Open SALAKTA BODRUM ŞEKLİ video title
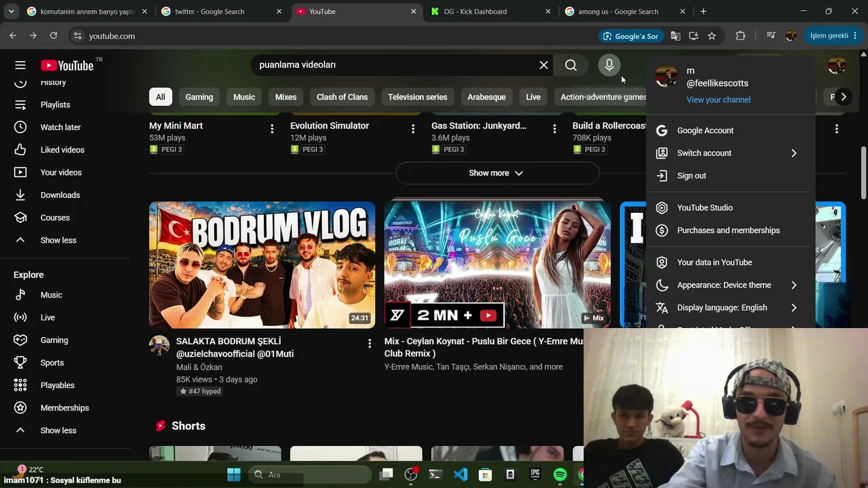The height and width of the screenshot is (488, 868). click(235, 347)
